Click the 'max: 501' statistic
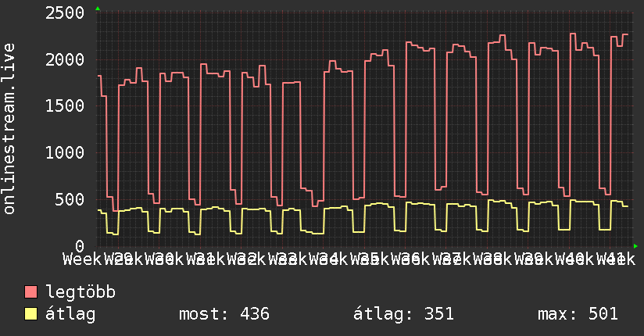The height and width of the screenshot is (336, 644). click(578, 314)
